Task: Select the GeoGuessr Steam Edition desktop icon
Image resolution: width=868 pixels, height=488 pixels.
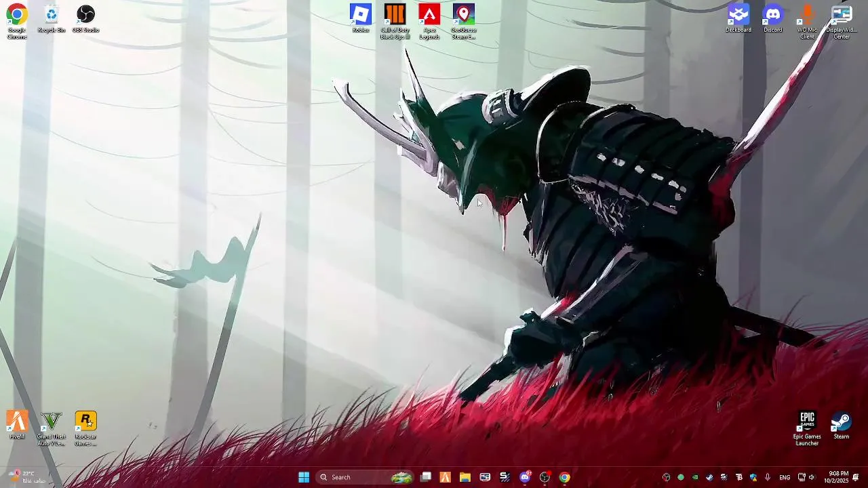Action: tap(464, 22)
